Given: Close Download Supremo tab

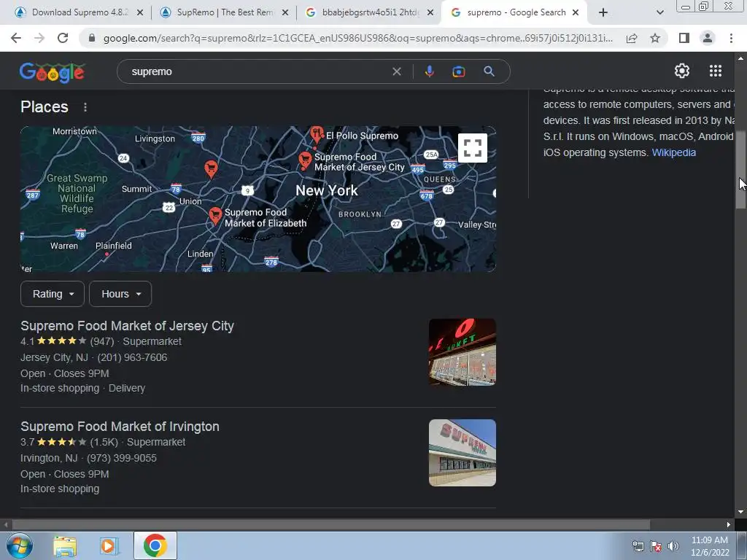Looking at the screenshot, I should click(139, 12).
